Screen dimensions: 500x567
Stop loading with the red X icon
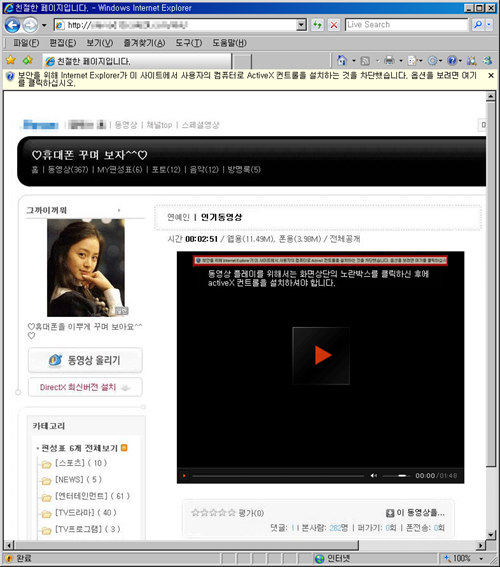tap(334, 25)
